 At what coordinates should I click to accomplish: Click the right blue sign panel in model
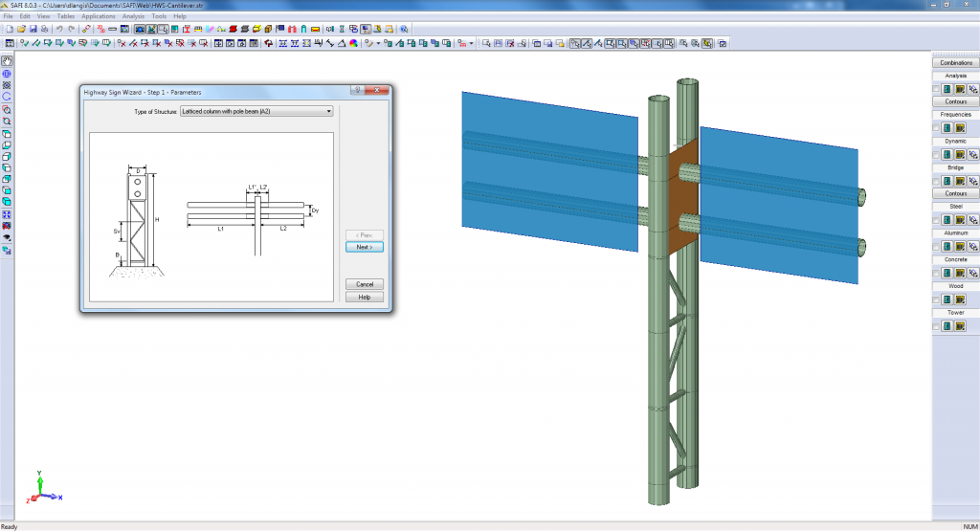coord(779,205)
